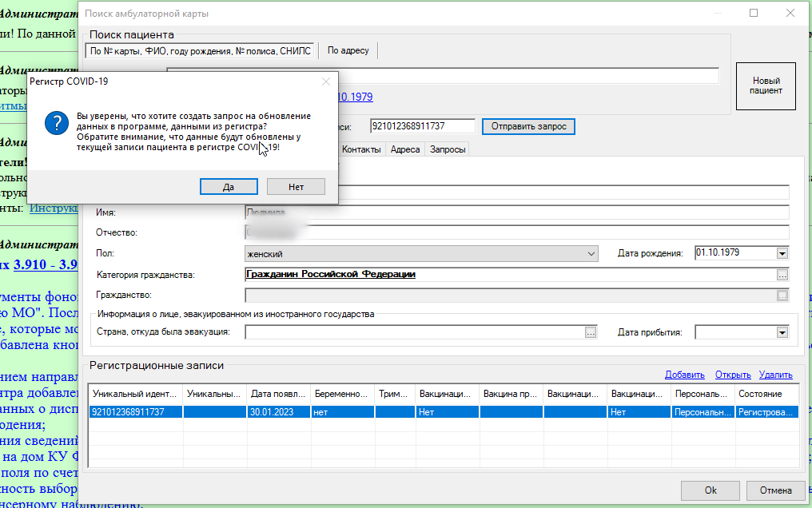Screen dimensions: 812x508
Task: Close the Поиск амбулаторной карты window
Action: click(x=790, y=13)
